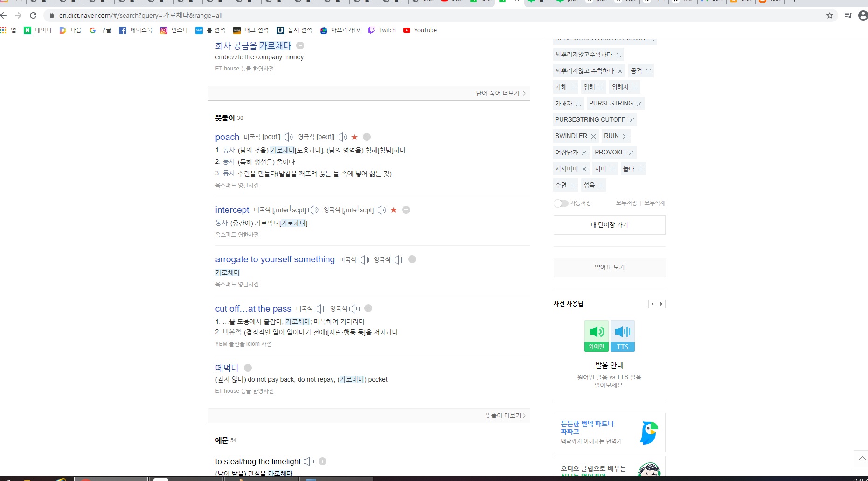This screenshot has height=481, width=868.
Task: Open media control button in toolbar
Action: pos(848,15)
